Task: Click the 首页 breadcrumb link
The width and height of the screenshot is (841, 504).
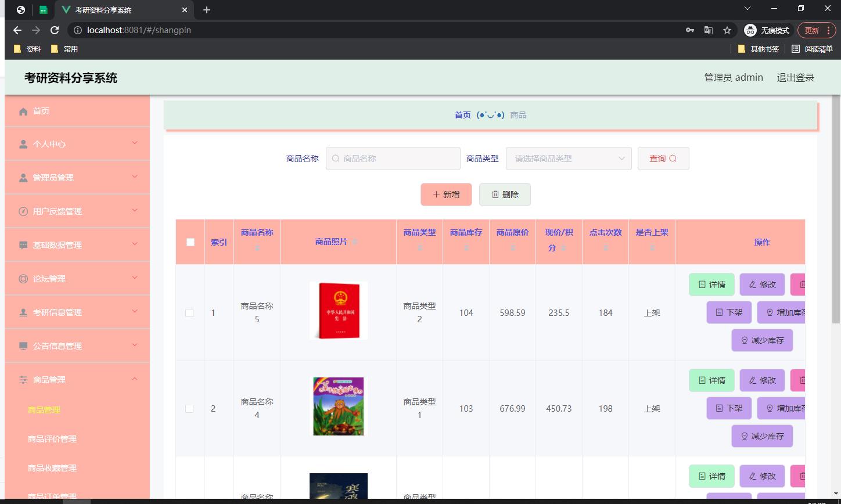Action: (x=462, y=115)
